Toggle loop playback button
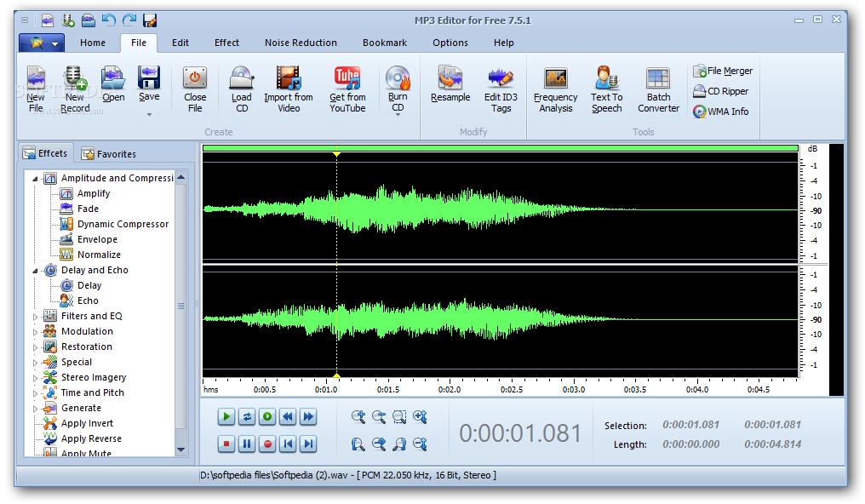 (247, 417)
